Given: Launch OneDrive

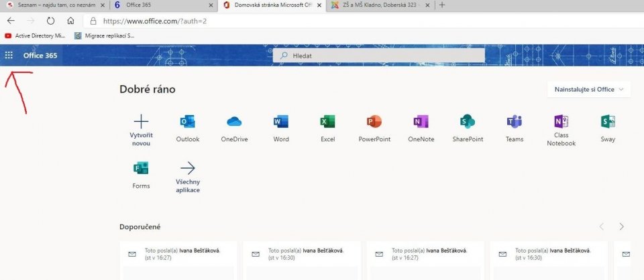Looking at the screenshot, I should pos(234,129).
